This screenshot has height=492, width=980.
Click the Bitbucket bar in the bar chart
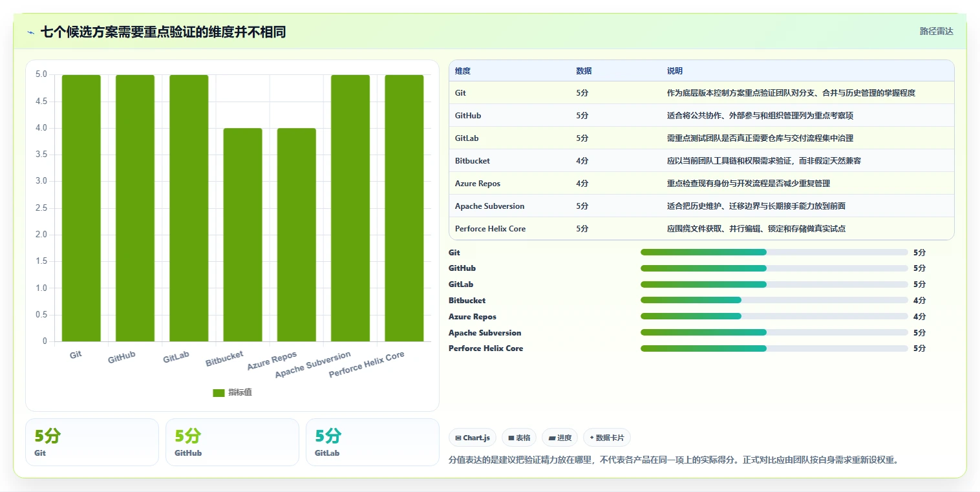tap(243, 235)
